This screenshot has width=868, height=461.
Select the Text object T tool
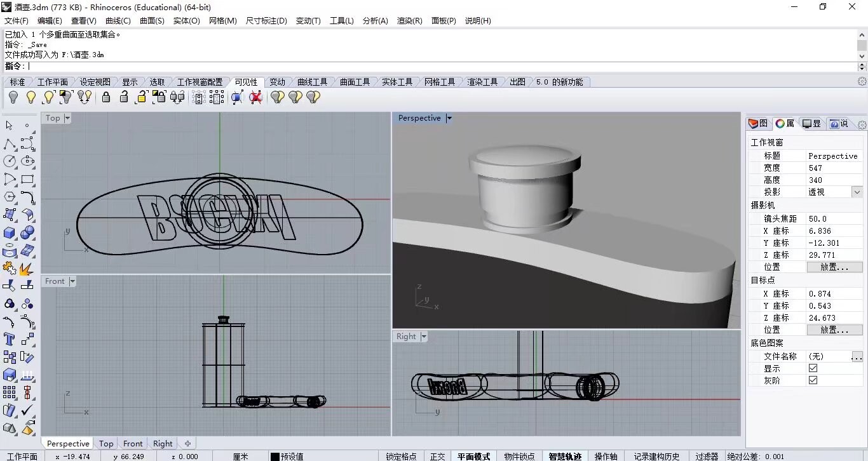[10, 339]
